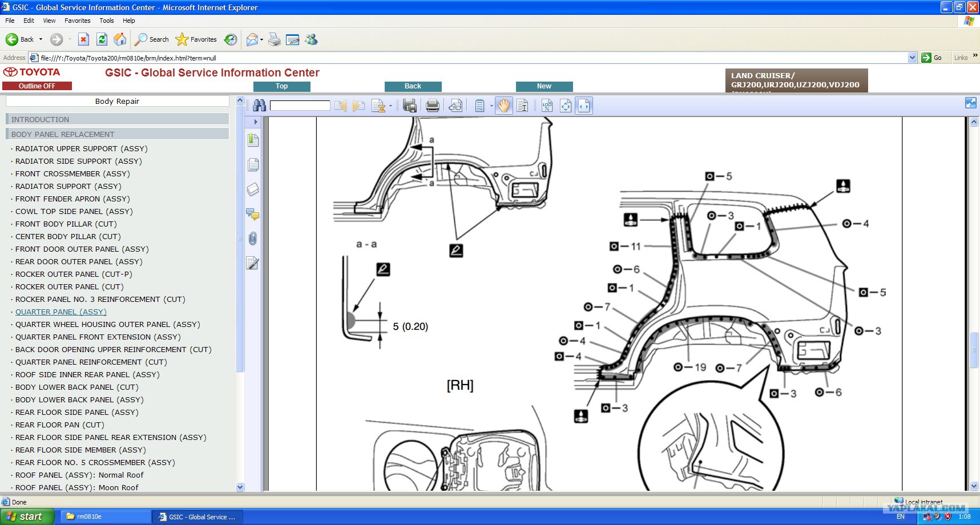Switch to rm0810e folder in taskbar
The image size is (980, 525).
[x=106, y=516]
